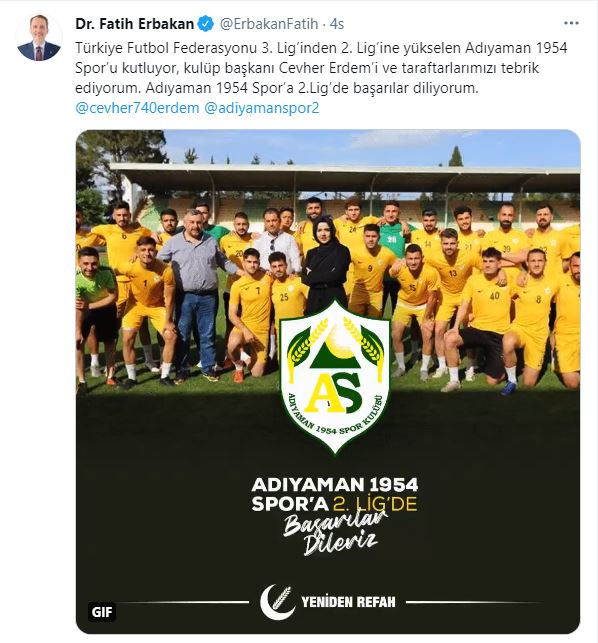Click the Adıyaman 1954 Spor Kulübü crest
This screenshot has height=643, width=598.
coord(335,376)
